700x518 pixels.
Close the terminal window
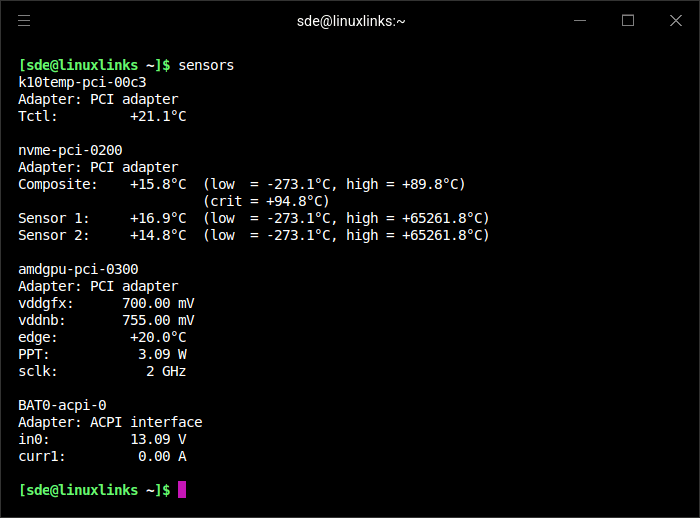coord(675,20)
